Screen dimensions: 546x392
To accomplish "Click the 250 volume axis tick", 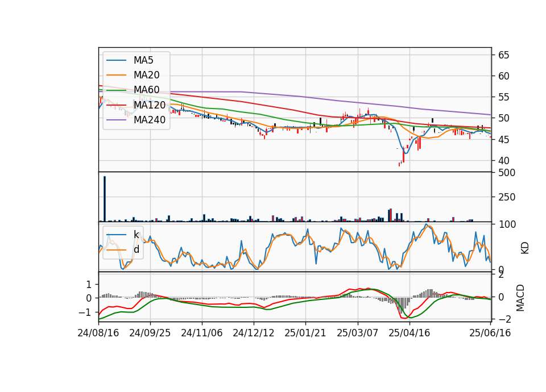I will click(x=507, y=197).
